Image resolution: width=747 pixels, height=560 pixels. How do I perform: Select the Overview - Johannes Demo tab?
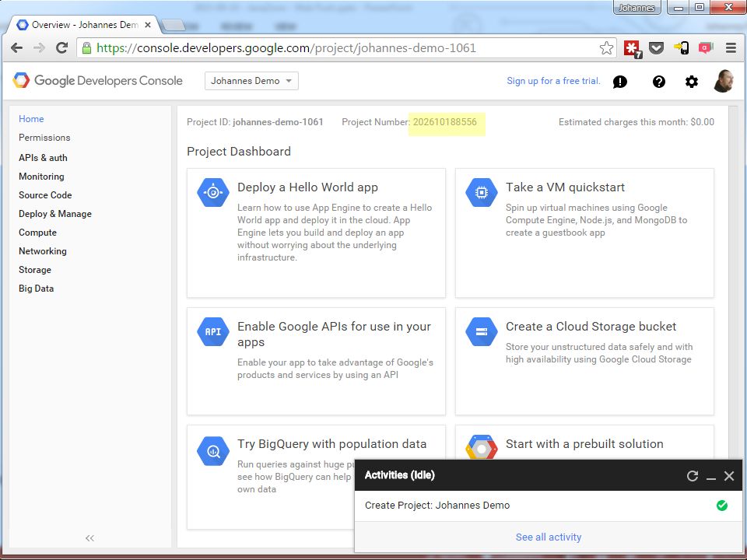pyautogui.click(x=84, y=25)
